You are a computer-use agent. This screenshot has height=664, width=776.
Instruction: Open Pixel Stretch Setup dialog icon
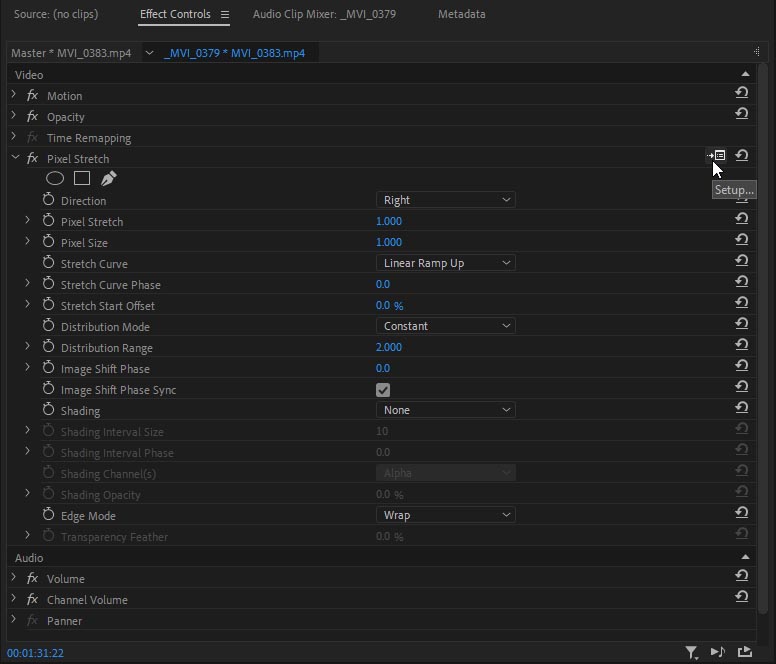pyautogui.click(x=716, y=155)
